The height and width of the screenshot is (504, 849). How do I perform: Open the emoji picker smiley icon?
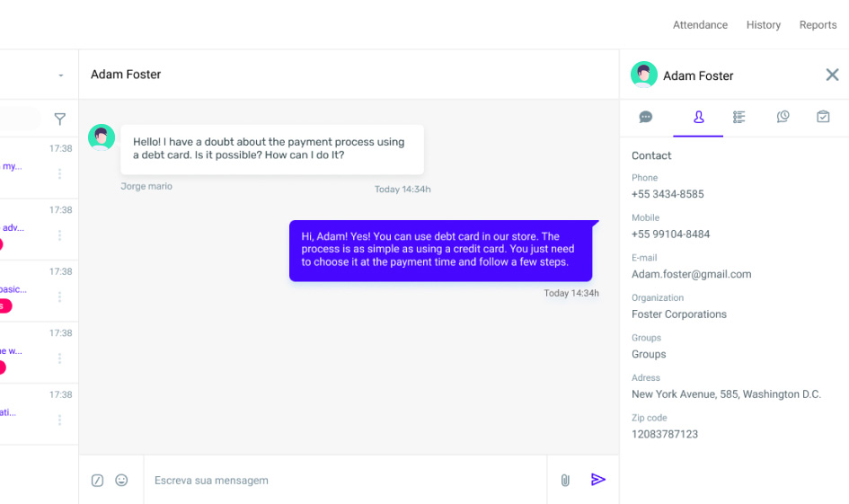coord(121,481)
